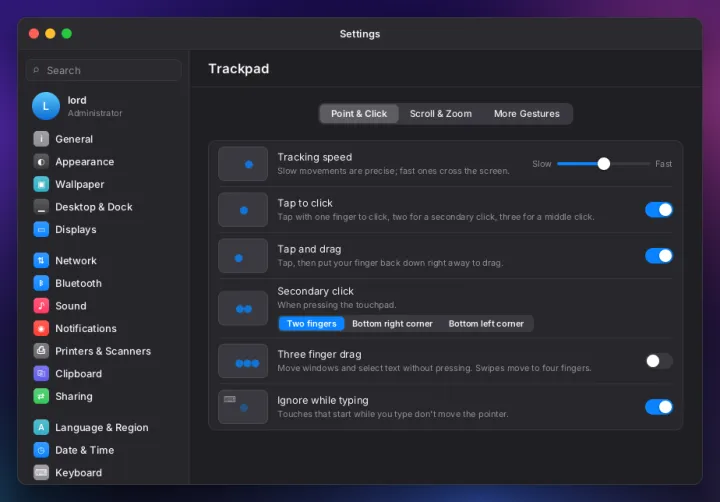Select Two fingers secondary click option
Viewport: 720px width, 502px height.
tap(311, 323)
